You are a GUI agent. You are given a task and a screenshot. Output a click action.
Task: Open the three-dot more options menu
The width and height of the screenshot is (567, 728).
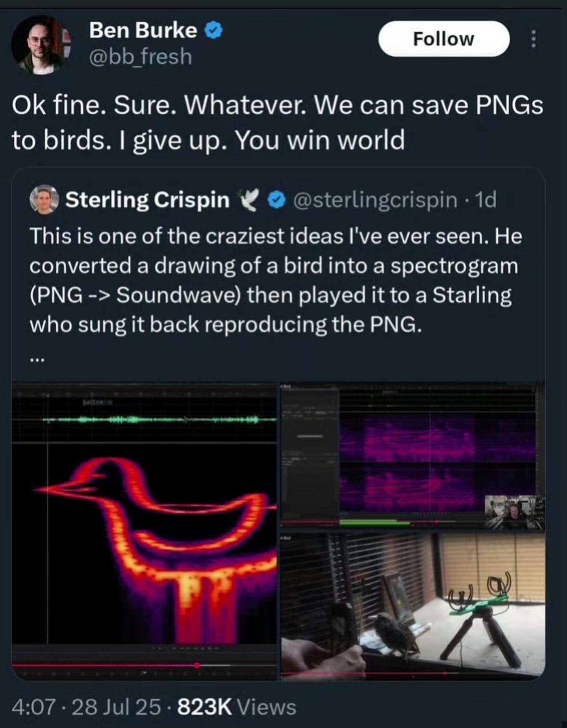click(x=534, y=39)
